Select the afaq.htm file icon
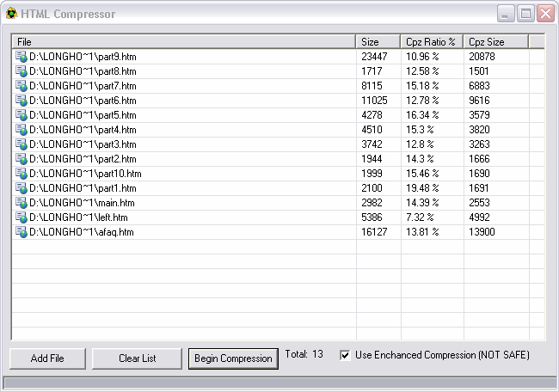 (21, 231)
